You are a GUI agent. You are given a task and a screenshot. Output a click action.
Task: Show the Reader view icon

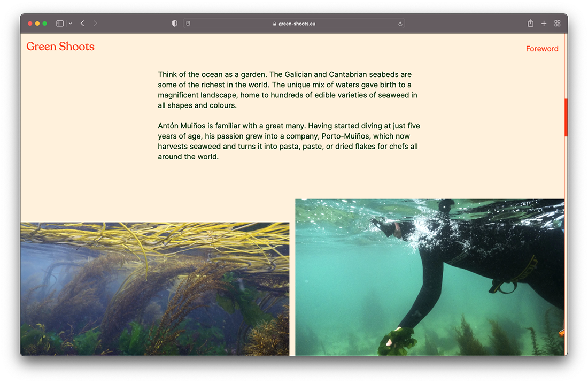[188, 23]
